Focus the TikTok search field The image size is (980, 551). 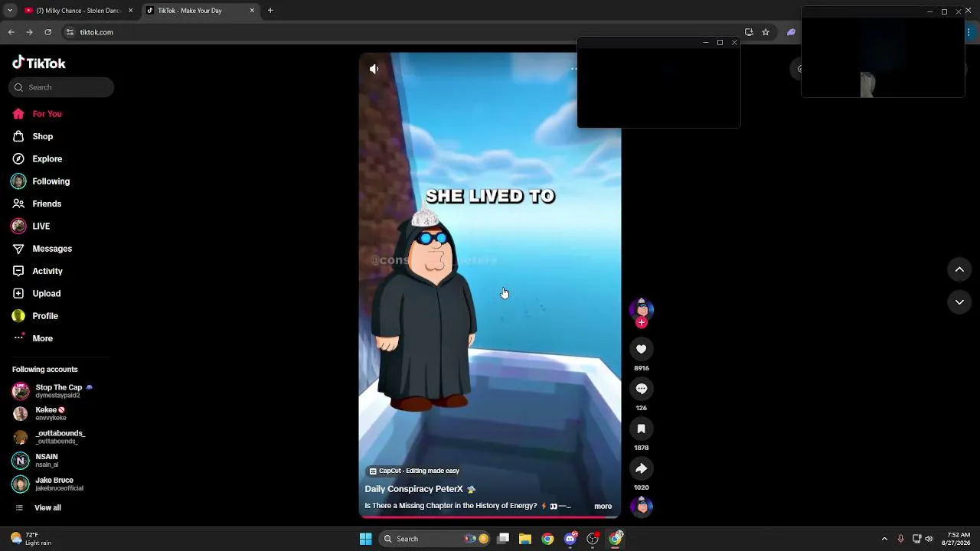tap(61, 87)
